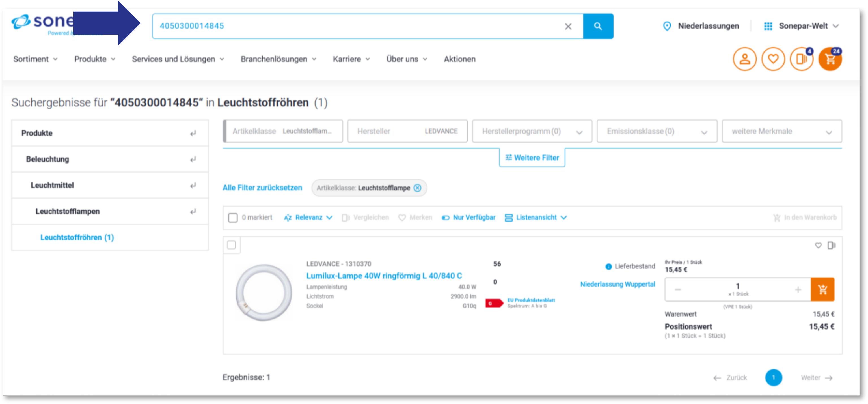The width and height of the screenshot is (868, 404).
Task: Expand Herstellerprogramm (0) filter dropdown
Action: [532, 131]
